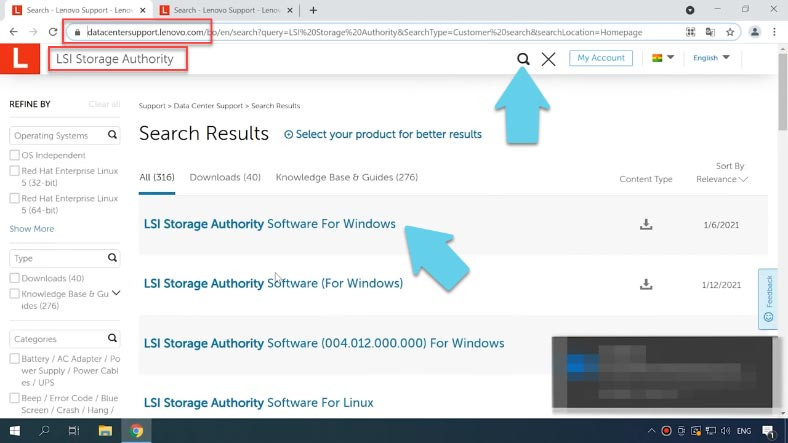Screen dimensions: 788x443
Task: Click the magnifier search icon in header
Action: pos(523,59)
